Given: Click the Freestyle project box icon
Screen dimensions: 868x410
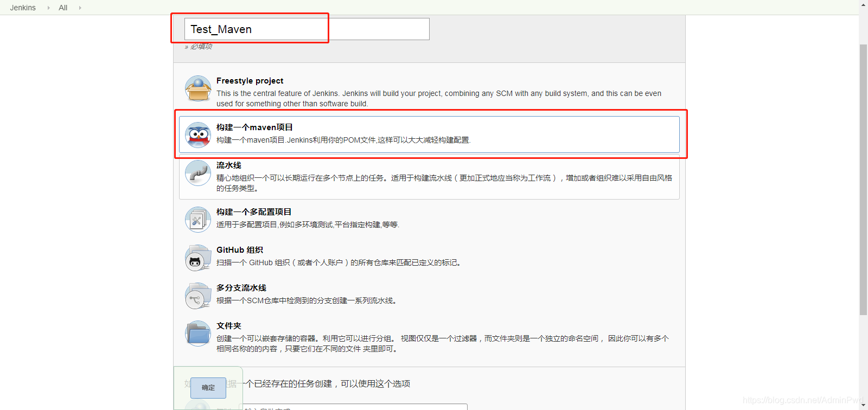Looking at the screenshot, I should [x=198, y=88].
